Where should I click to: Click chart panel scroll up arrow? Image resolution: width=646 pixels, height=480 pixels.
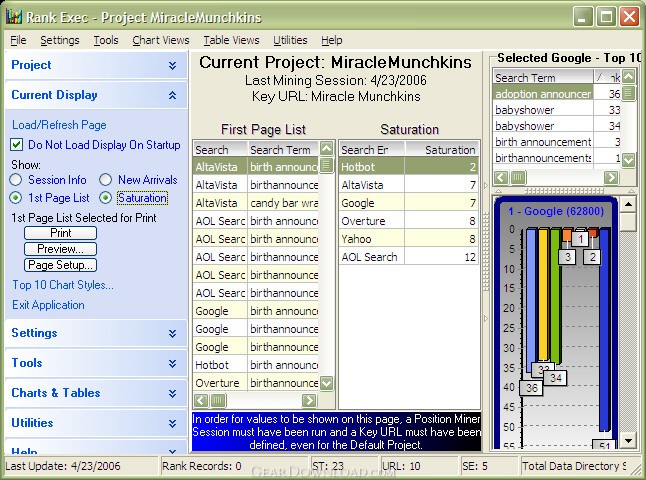(x=628, y=204)
